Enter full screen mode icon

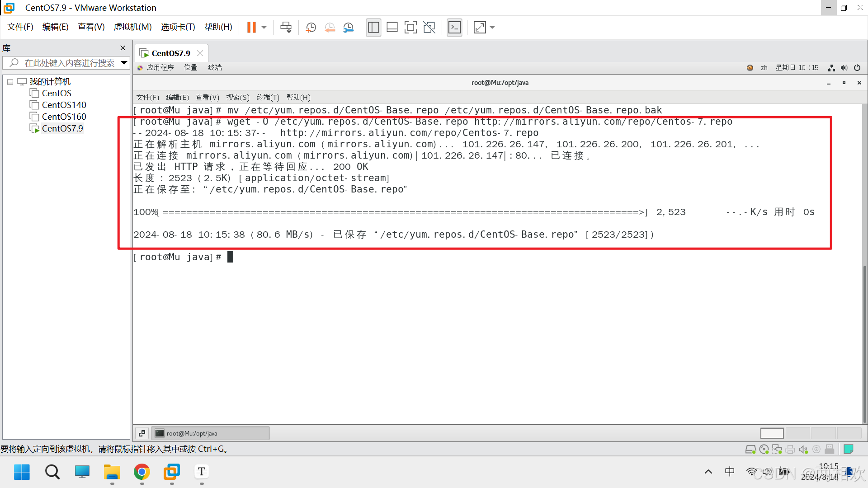410,28
